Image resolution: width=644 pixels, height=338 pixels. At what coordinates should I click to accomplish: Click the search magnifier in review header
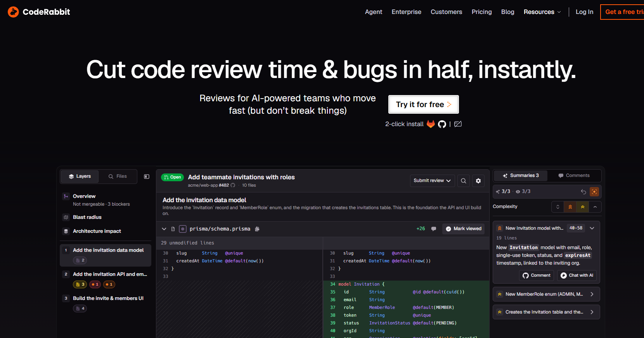coord(464,181)
